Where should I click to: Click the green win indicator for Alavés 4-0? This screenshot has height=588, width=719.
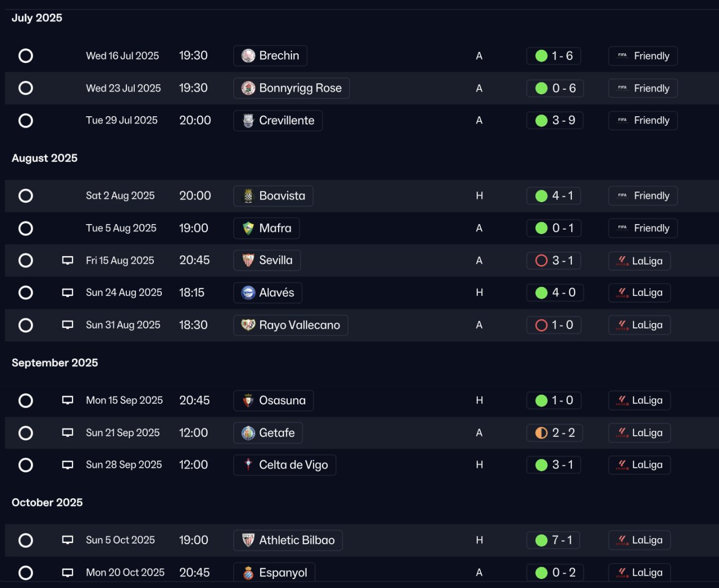(x=541, y=293)
